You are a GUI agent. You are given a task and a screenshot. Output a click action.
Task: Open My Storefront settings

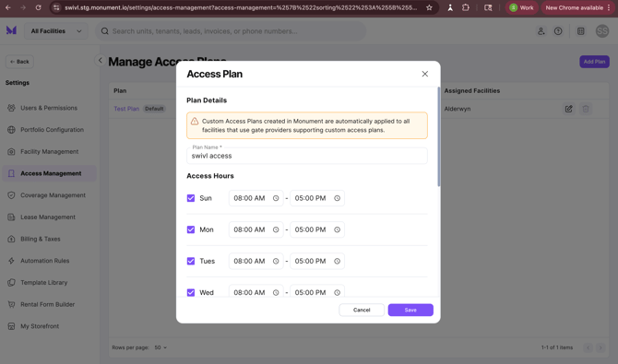pos(49,326)
